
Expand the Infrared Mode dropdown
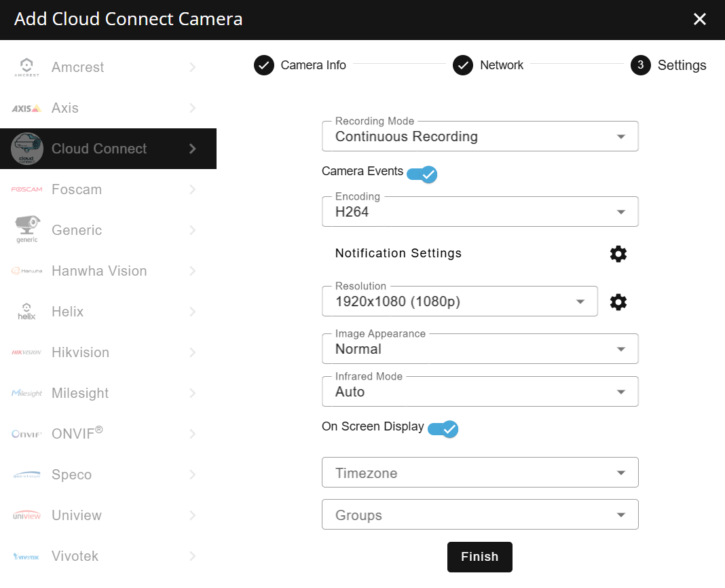[480, 392]
